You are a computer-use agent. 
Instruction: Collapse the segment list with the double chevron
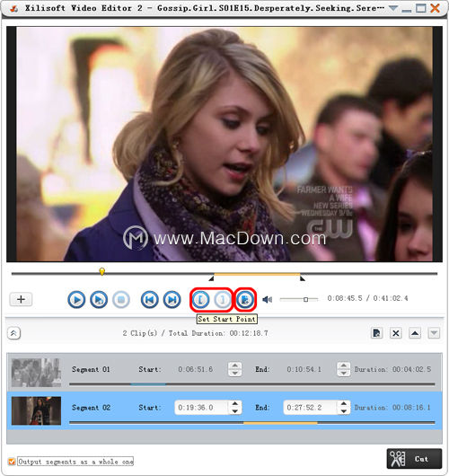13,333
